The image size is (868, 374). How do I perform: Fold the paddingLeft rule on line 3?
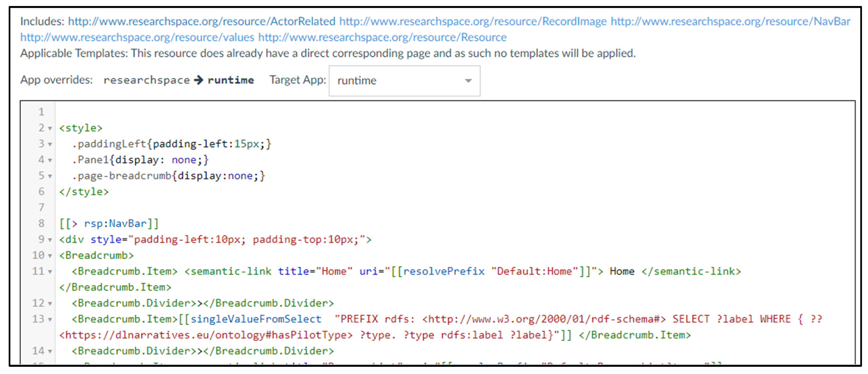pyautogui.click(x=50, y=144)
